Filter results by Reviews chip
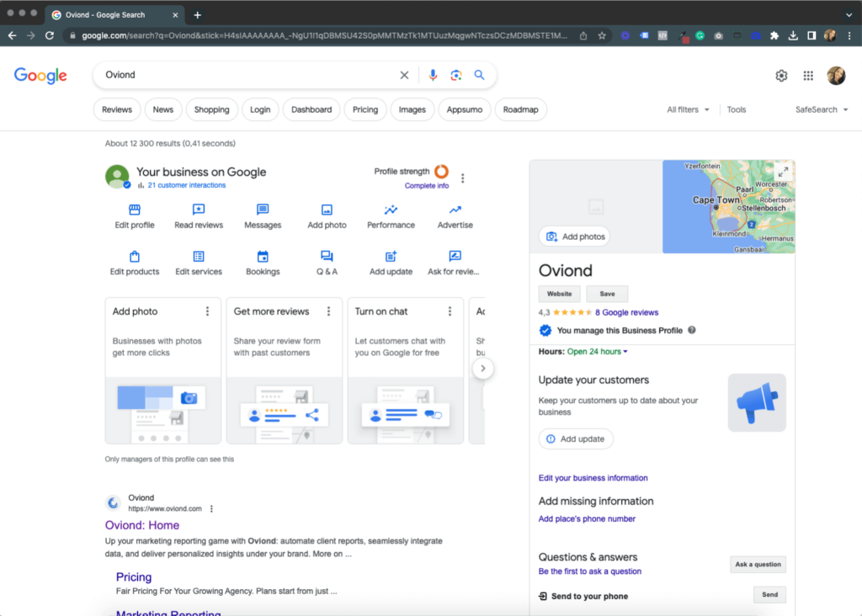 point(117,110)
